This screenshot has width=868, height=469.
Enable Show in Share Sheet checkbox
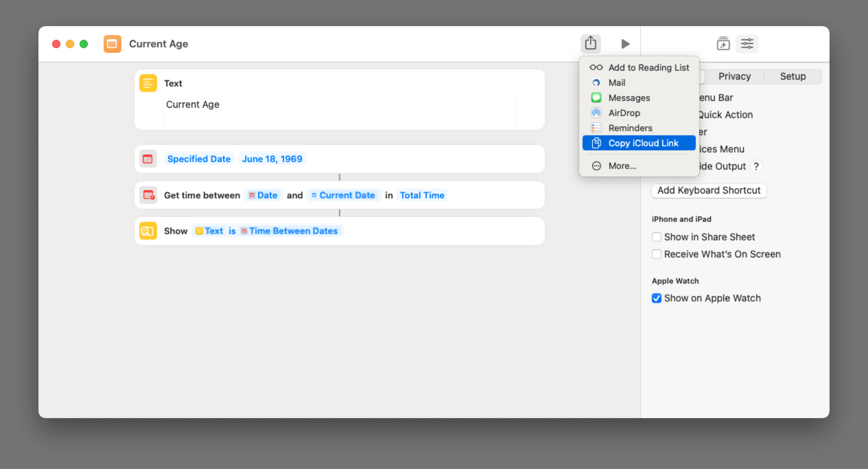(x=656, y=237)
